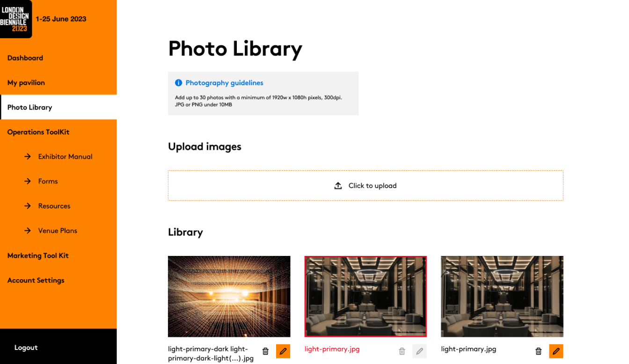Edit the last light-primary.jpg with pencil icon
This screenshot has height=364, width=629.
point(556,351)
